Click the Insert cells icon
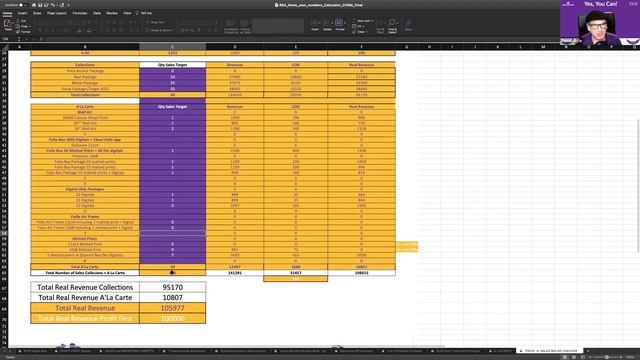640x360 pixels. pos(315,24)
